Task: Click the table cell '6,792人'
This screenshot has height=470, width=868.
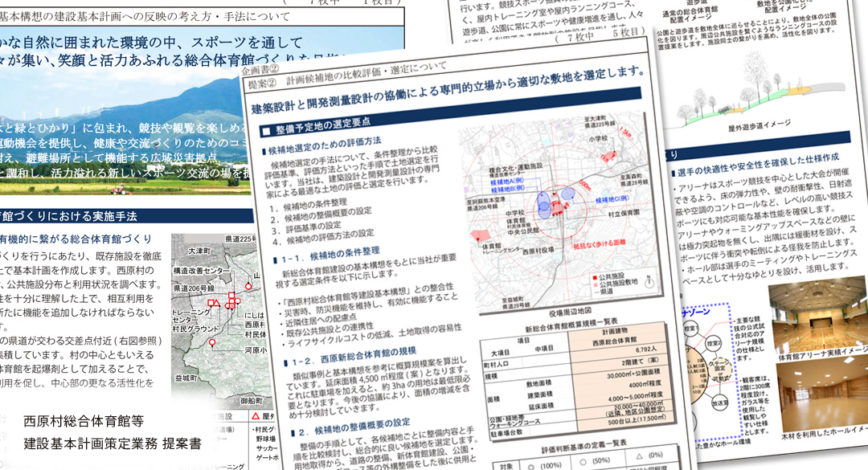Action: click(646, 349)
